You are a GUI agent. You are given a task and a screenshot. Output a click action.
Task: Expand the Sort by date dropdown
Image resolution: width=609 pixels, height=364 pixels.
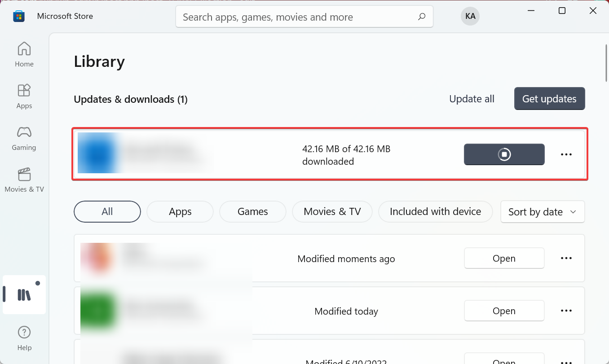click(x=542, y=211)
